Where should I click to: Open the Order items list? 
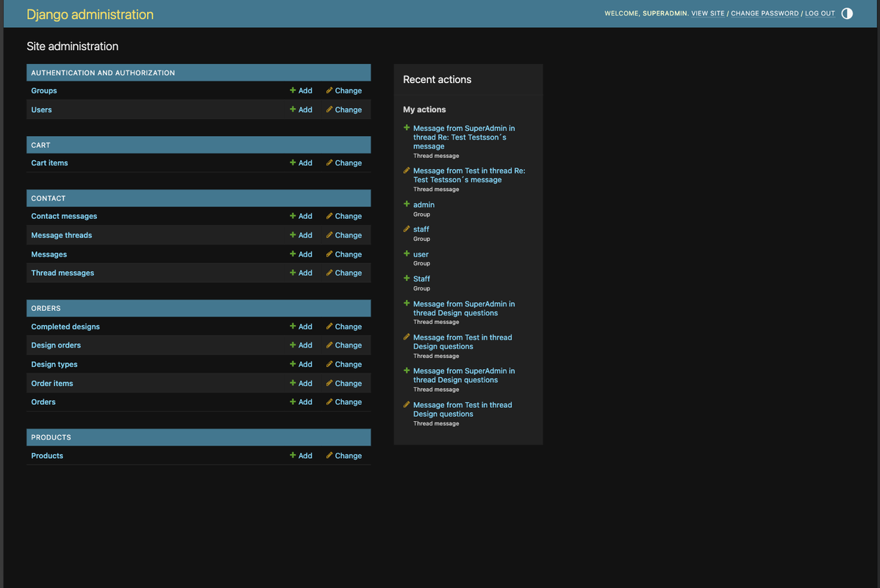coord(51,384)
